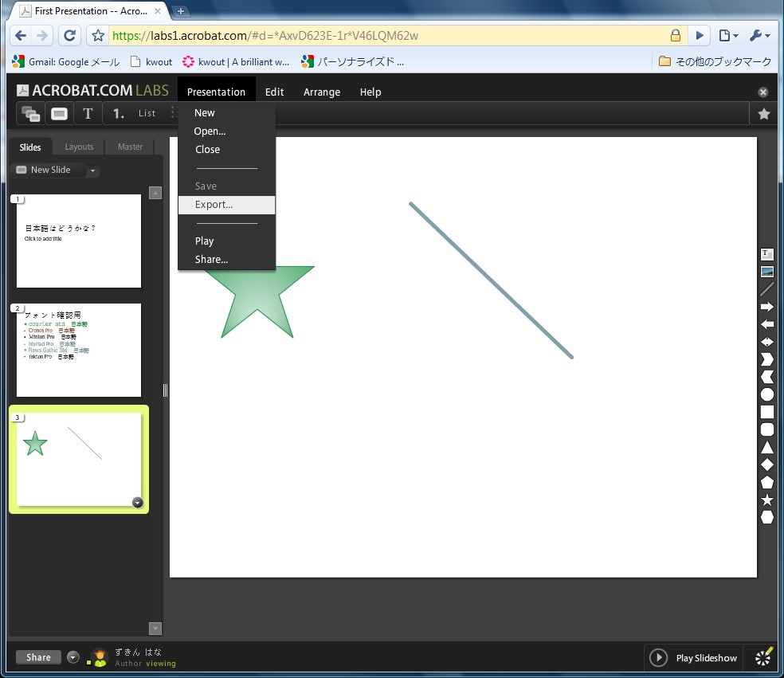Open the Edit menu
The height and width of the screenshot is (678, 784).
pos(274,92)
